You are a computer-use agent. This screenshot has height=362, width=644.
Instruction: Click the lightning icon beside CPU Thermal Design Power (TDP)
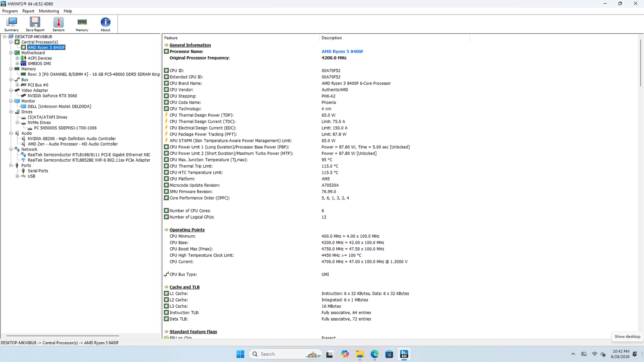pos(166,115)
